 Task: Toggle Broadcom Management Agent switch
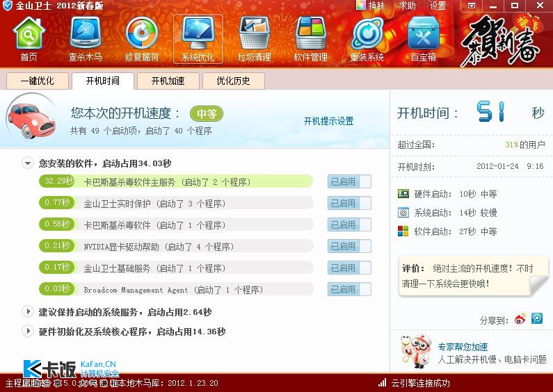pyautogui.click(x=349, y=289)
